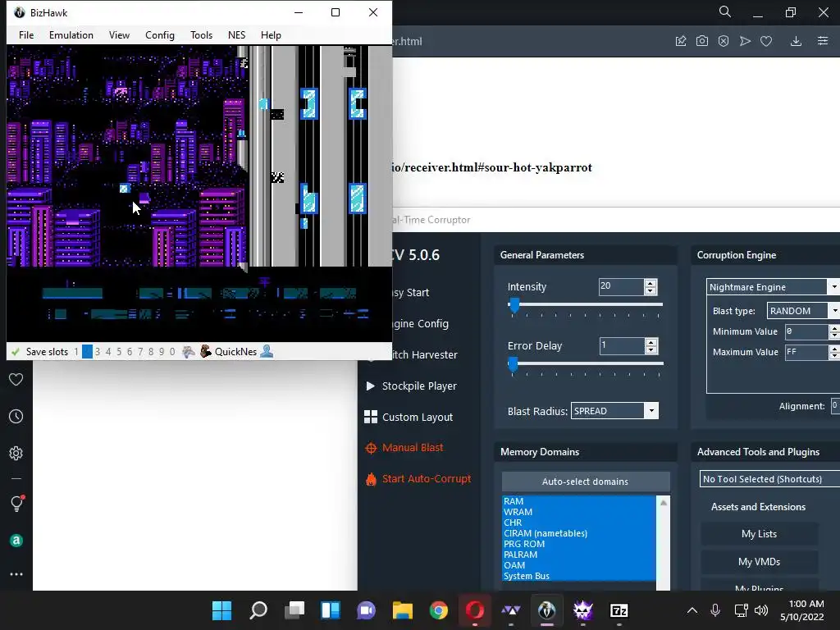Screen dimensions: 840x630
Task: Open My Lists
Action: 759,533
